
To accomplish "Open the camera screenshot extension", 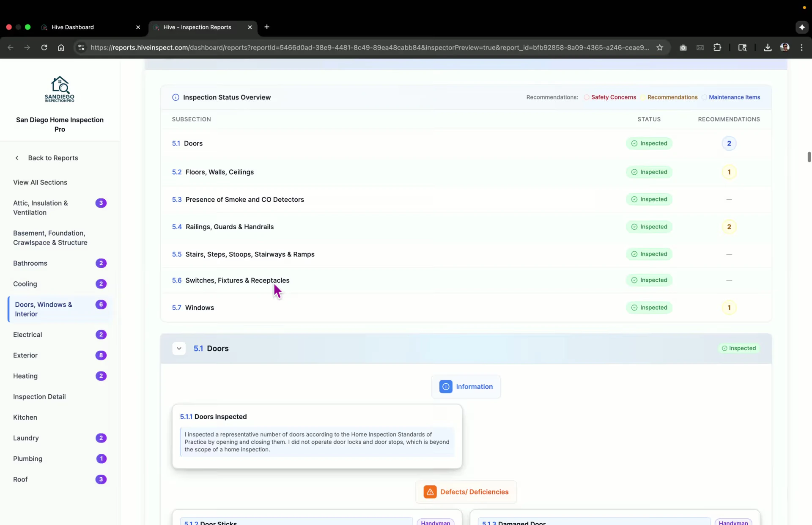I will coord(683,47).
